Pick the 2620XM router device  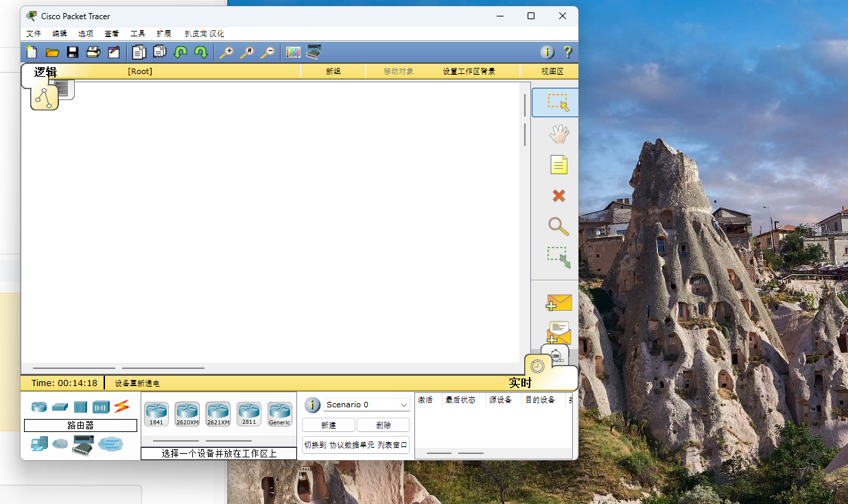click(187, 413)
